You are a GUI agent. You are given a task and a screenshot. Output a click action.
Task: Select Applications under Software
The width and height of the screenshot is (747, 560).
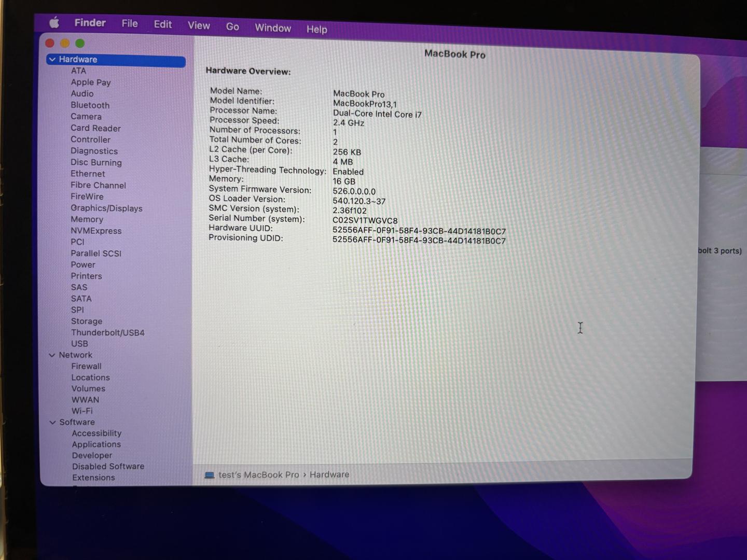tap(96, 444)
